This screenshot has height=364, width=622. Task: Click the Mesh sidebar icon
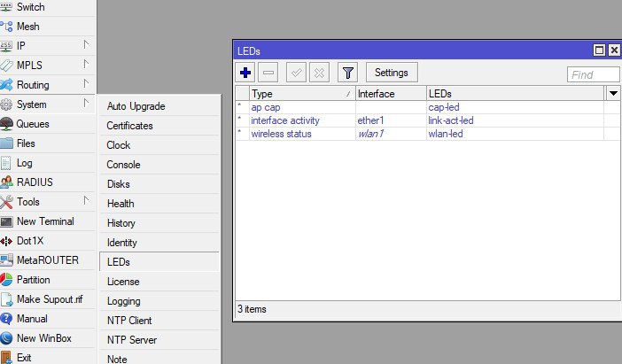[x=6, y=27]
